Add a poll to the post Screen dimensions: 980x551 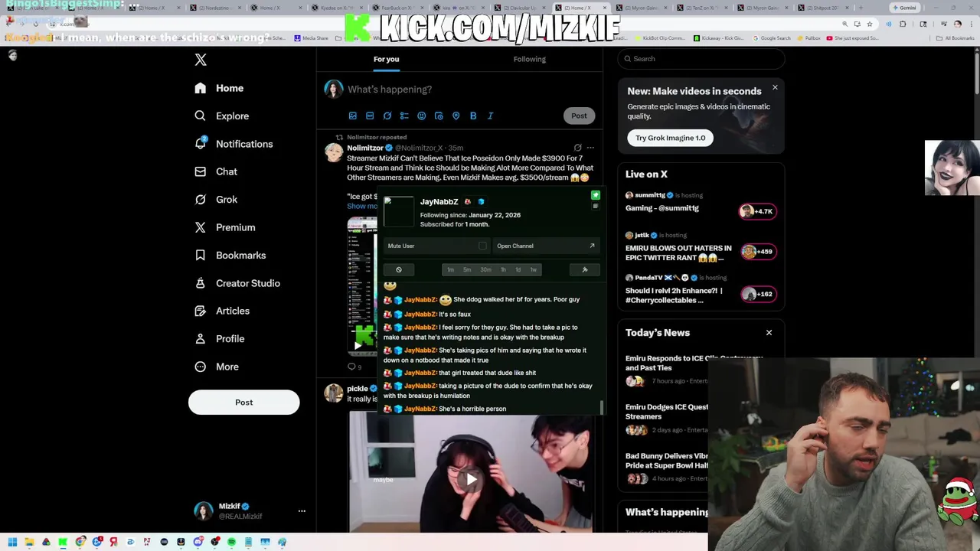pos(404,116)
